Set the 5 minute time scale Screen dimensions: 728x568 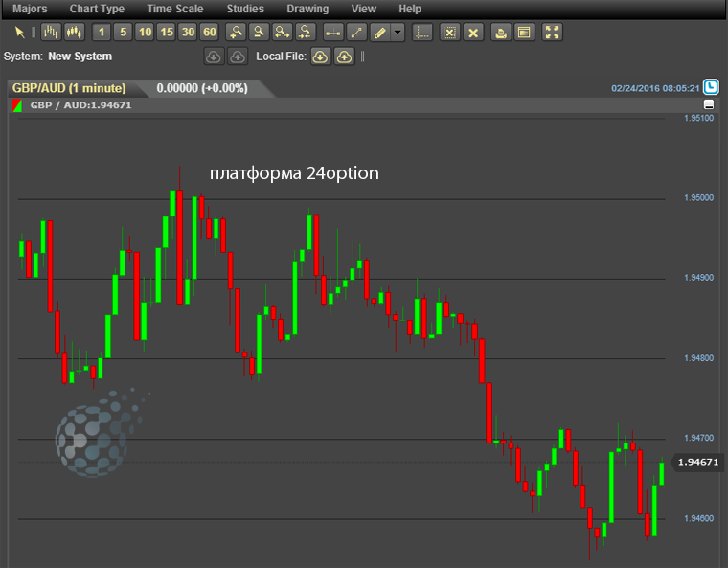(123, 32)
